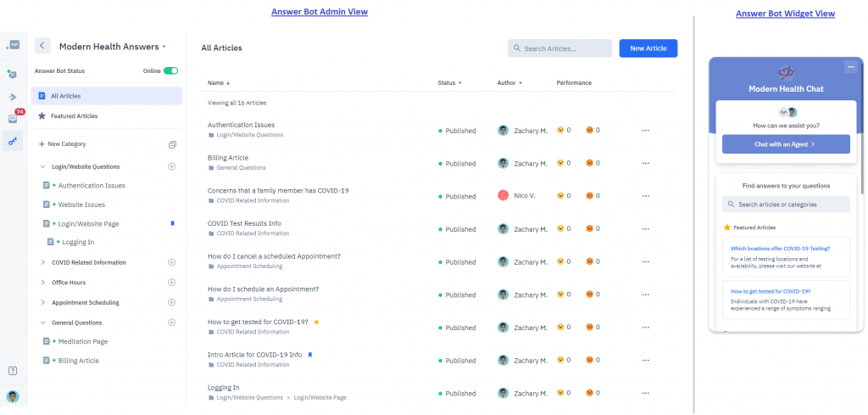Click bookmark icon beside Intro Article for COVID-19
868x415 pixels.
[310, 355]
